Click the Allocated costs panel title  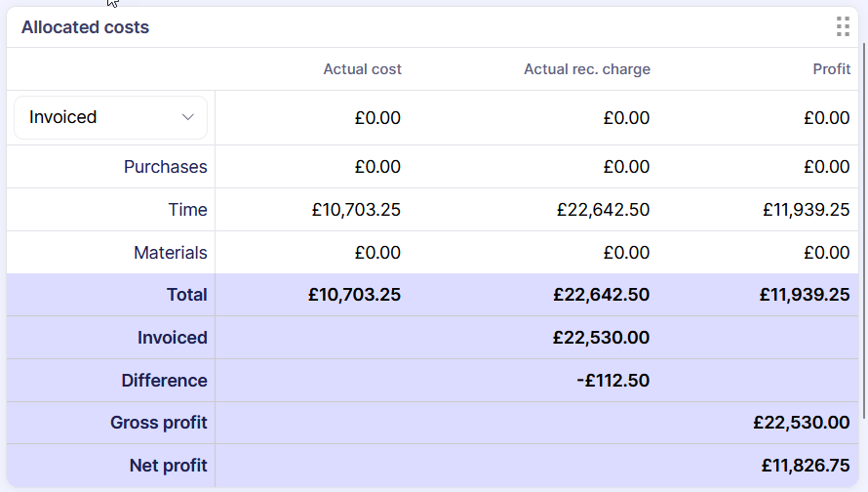pos(85,27)
